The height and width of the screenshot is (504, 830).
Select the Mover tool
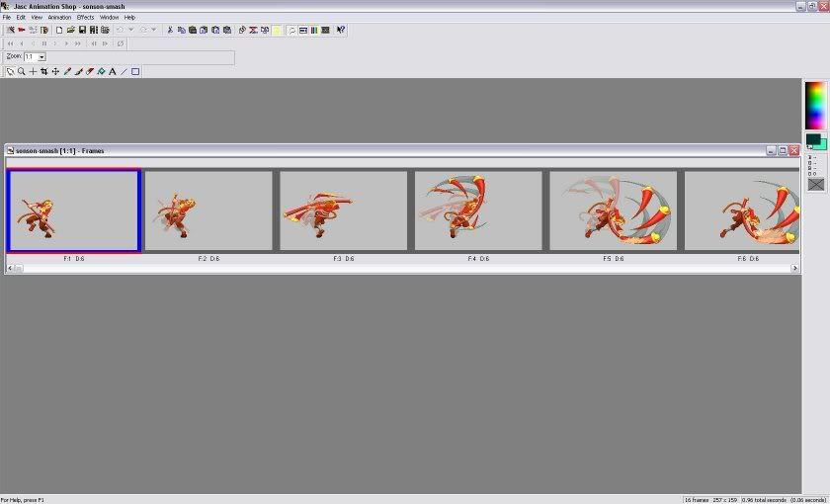click(x=55, y=71)
